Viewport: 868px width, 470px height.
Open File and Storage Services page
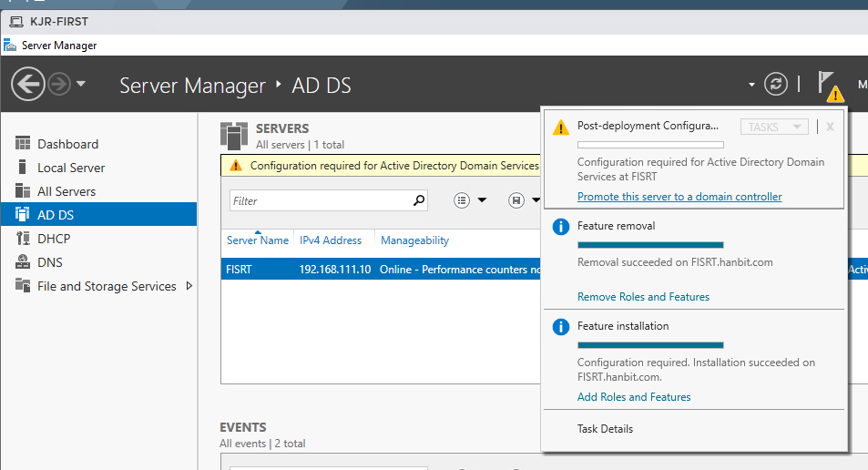107,286
